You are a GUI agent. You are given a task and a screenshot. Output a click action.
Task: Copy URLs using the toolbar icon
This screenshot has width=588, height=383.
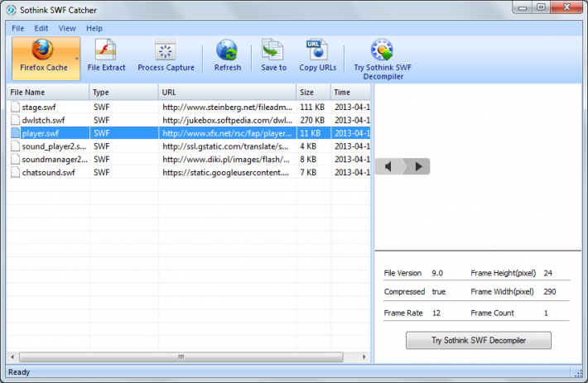[317, 55]
